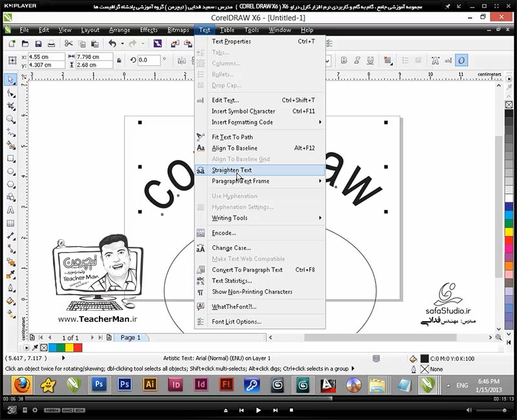This screenshot has width=517, height=420.
Task: Open the File menu
Action: click(24, 30)
